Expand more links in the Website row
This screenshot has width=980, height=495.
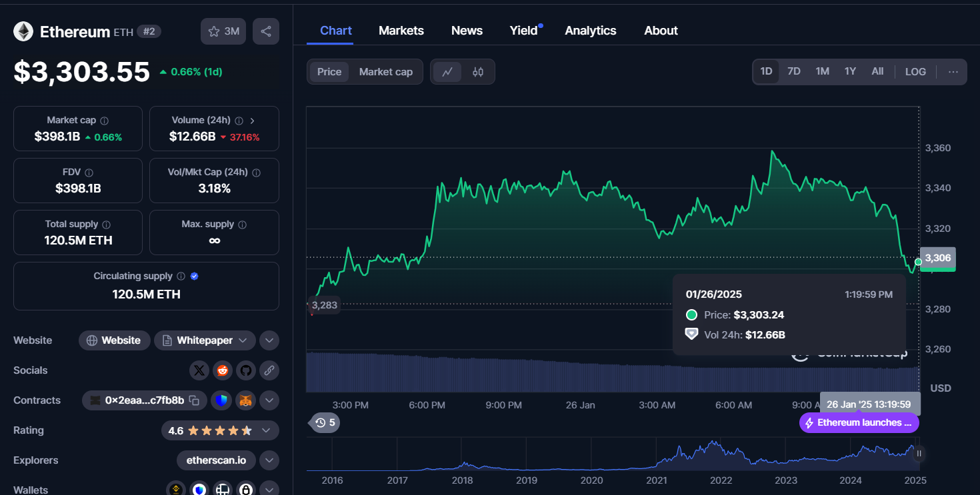coord(269,340)
